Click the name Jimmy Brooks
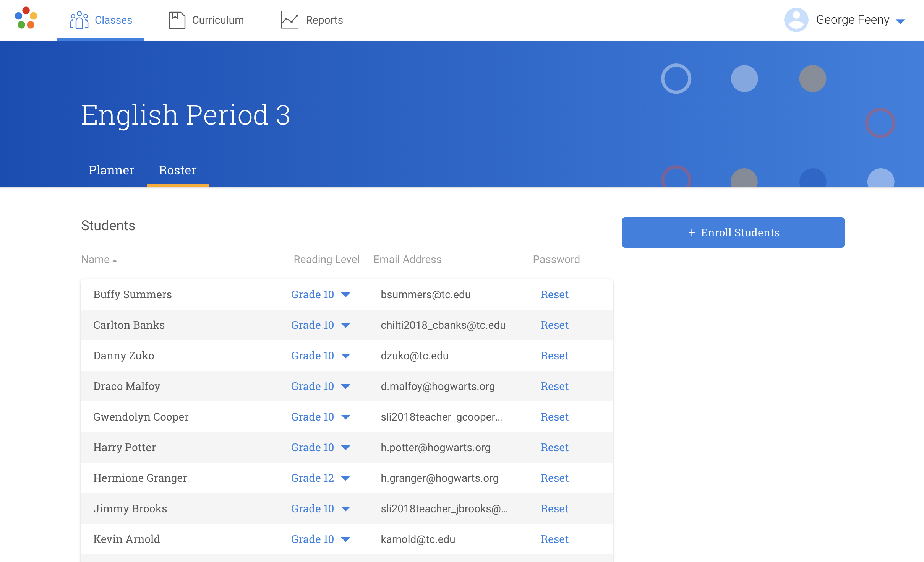This screenshot has width=924, height=562. coord(130,509)
